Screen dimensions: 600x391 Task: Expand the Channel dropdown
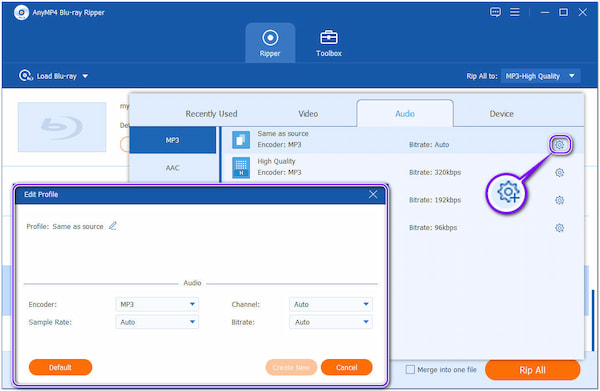click(x=331, y=305)
